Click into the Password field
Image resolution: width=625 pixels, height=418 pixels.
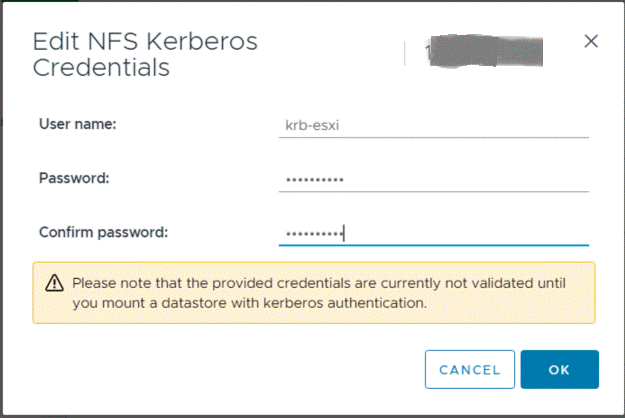[x=433, y=178]
